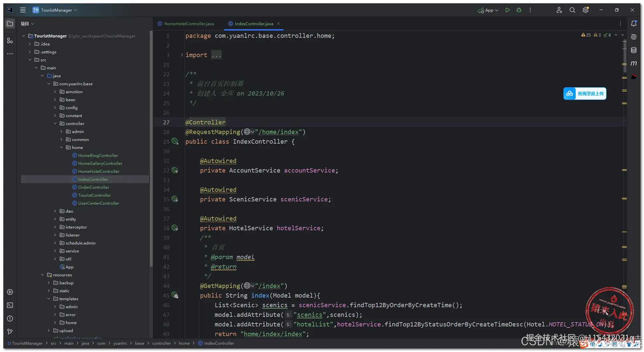Open the Project tool window
The width and height of the screenshot is (644, 352).
(x=10, y=24)
